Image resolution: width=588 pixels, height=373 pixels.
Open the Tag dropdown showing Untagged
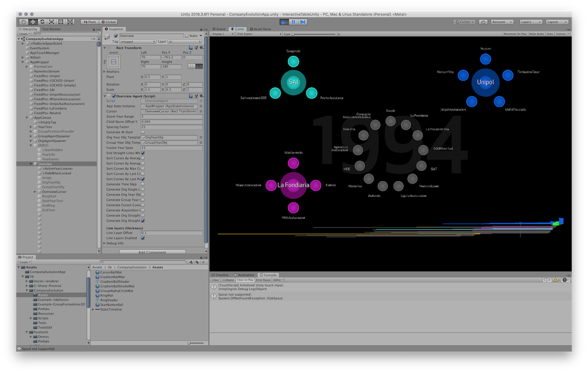click(x=138, y=42)
